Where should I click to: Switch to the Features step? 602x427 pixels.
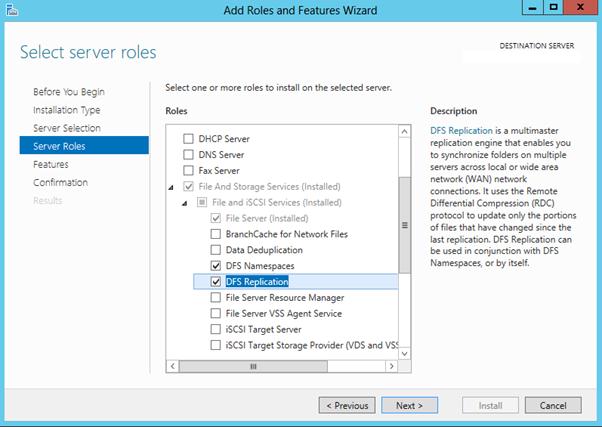(x=51, y=164)
